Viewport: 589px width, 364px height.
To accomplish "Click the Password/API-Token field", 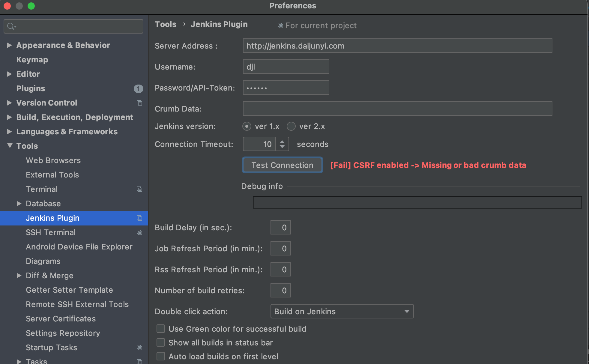I will [x=286, y=88].
